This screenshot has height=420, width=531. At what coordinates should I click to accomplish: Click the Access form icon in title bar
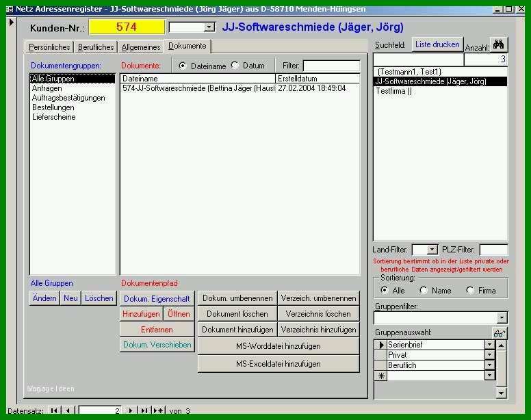10,9
